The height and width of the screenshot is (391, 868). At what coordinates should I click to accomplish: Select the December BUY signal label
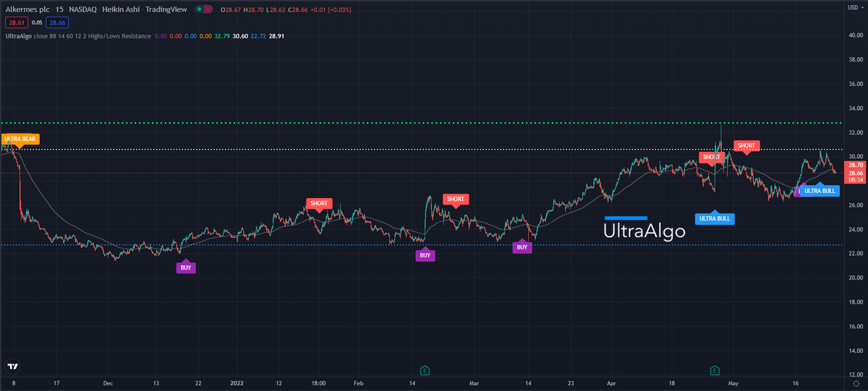coord(186,267)
